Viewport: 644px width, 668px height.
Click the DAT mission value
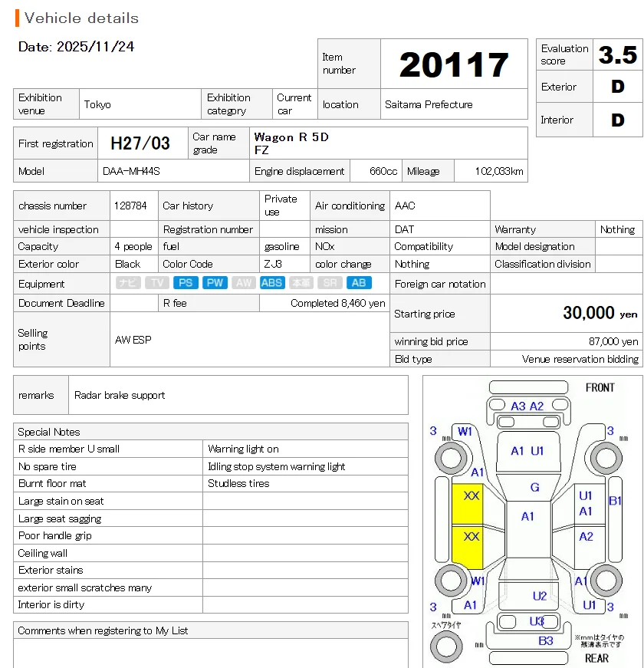coord(404,229)
